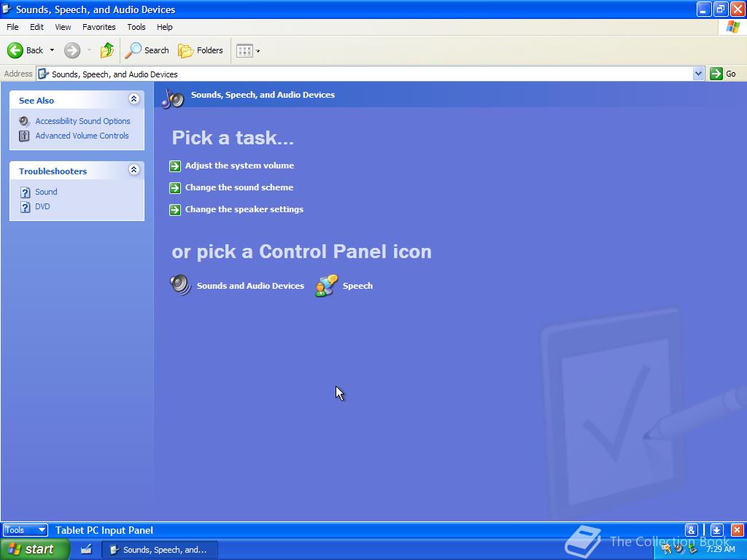Collapse the See Also panel chevron
Image resolution: width=747 pixels, height=560 pixels.
[134, 99]
